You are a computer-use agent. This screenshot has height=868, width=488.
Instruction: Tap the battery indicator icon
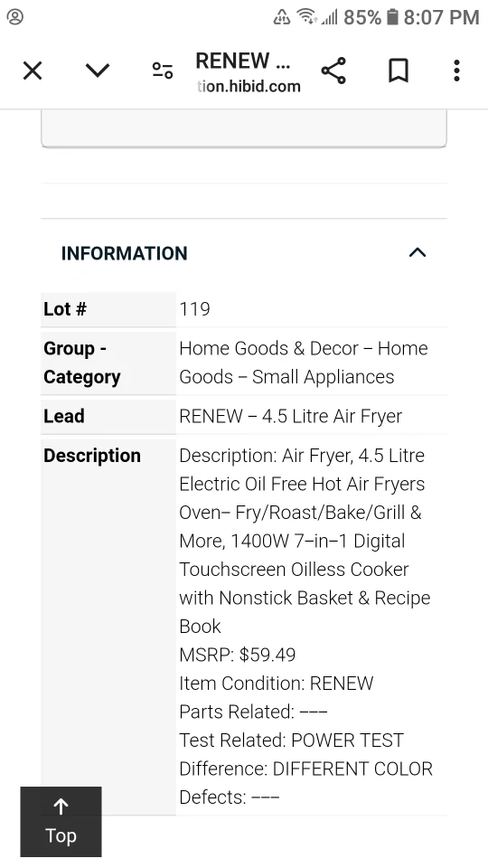pos(392,17)
